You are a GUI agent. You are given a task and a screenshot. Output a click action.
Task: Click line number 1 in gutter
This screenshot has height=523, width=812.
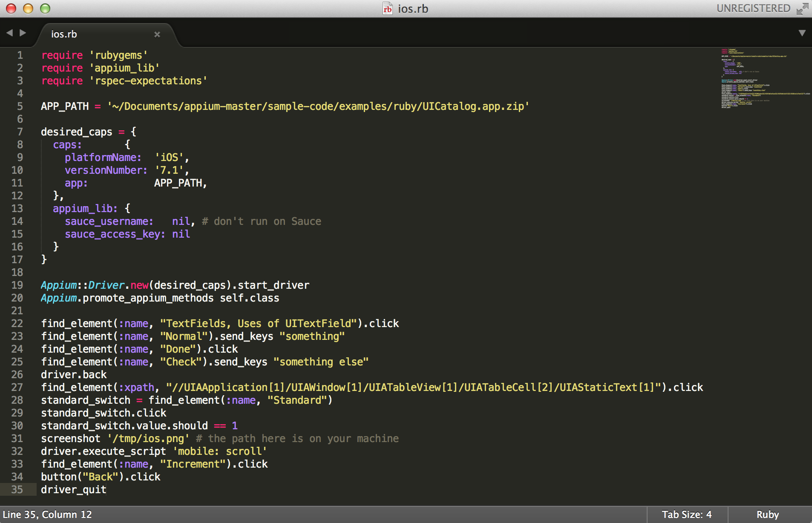(20, 55)
